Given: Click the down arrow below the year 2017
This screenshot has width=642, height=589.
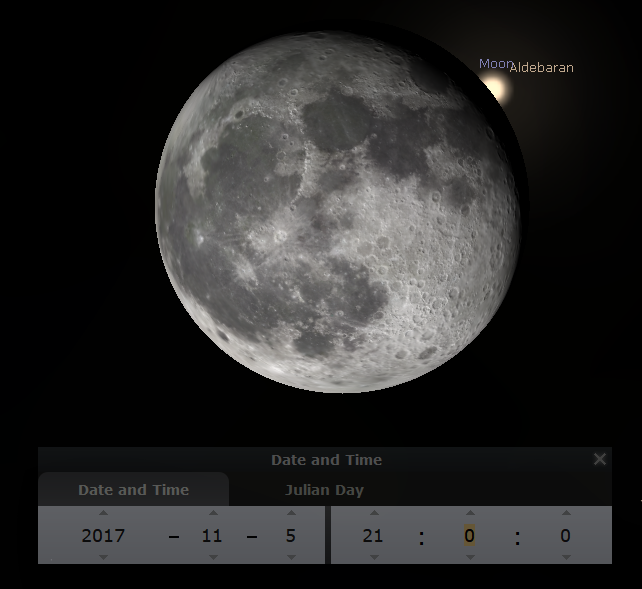Looking at the screenshot, I should [103, 557].
